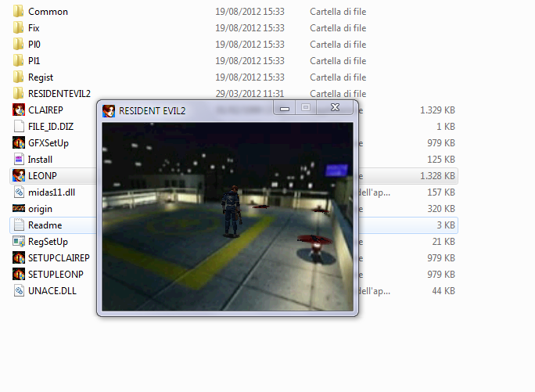This screenshot has width=535, height=392.
Task: Click the 44 KB size of UNACE.DLL
Action: [443, 290]
